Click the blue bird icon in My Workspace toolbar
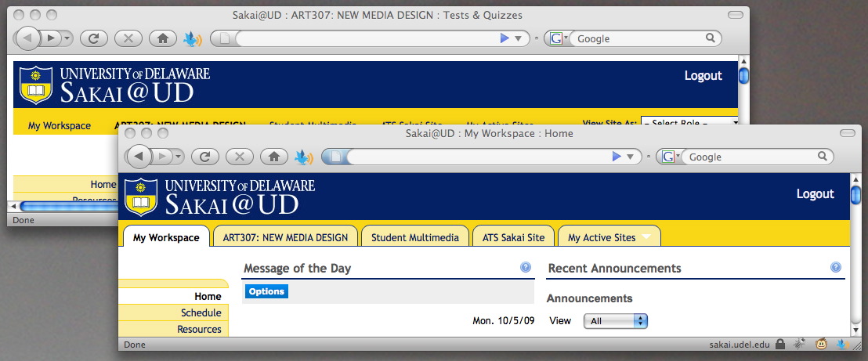Viewport: 868px width, 361px height. (x=304, y=157)
